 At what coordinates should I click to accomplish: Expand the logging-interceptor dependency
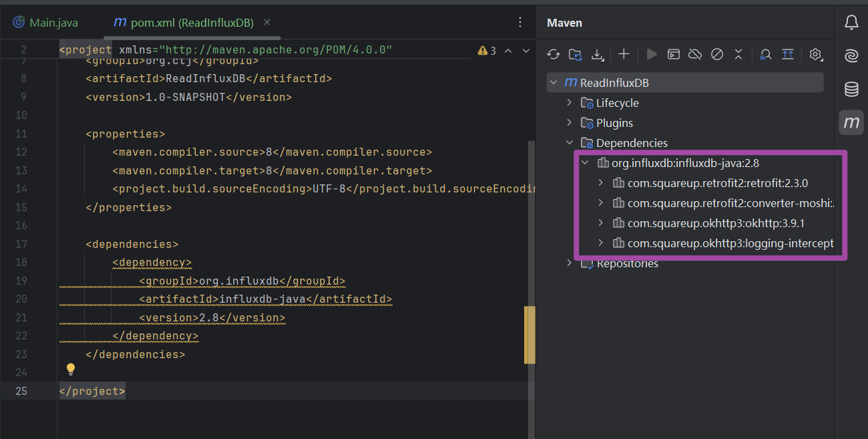point(601,243)
